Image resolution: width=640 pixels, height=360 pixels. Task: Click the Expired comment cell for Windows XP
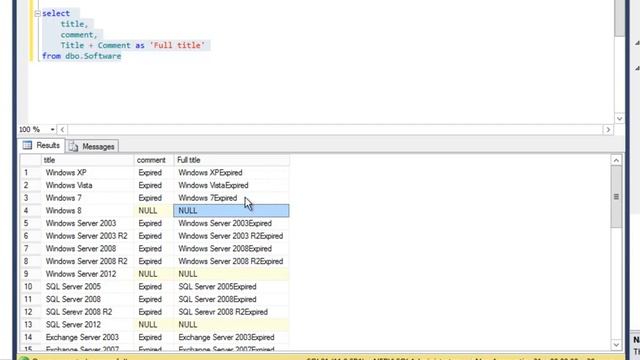154,173
